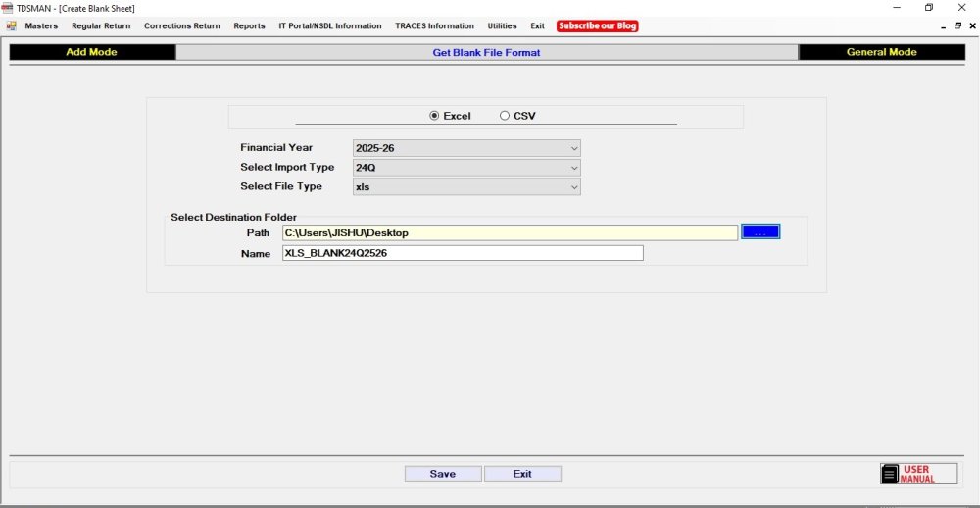
Task: Click the Subscribe our Blog button
Action: tap(598, 26)
